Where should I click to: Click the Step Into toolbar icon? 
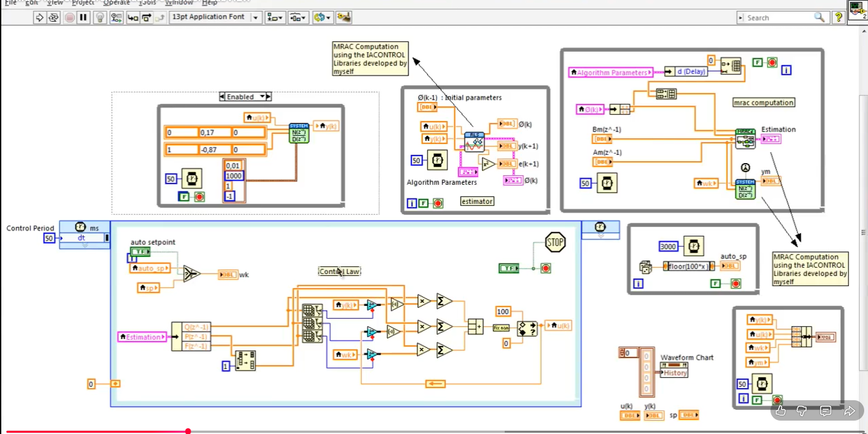(x=133, y=17)
